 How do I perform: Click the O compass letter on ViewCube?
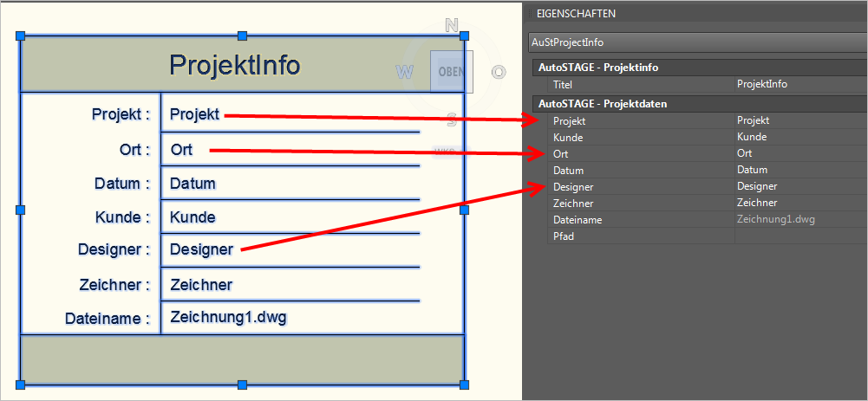[x=499, y=72]
